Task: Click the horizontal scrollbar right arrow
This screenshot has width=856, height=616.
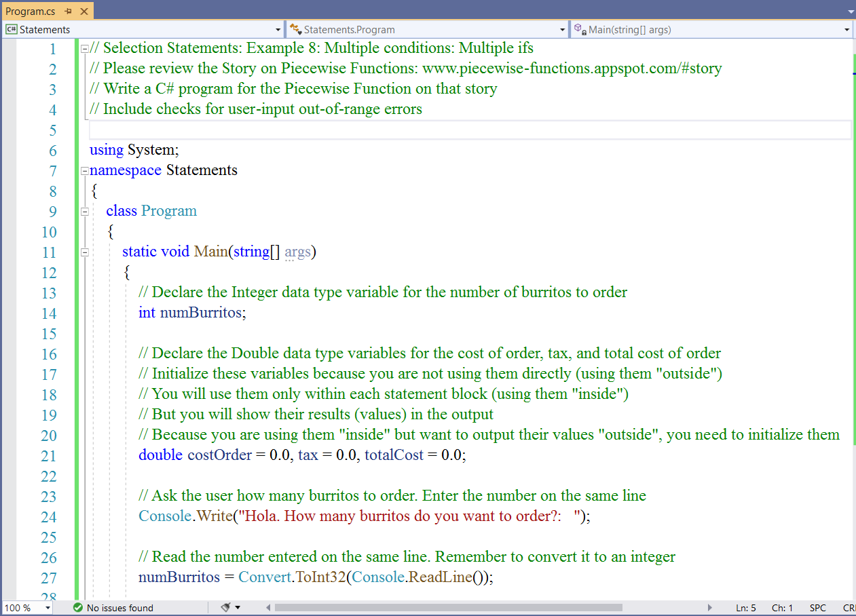Action: [710, 608]
